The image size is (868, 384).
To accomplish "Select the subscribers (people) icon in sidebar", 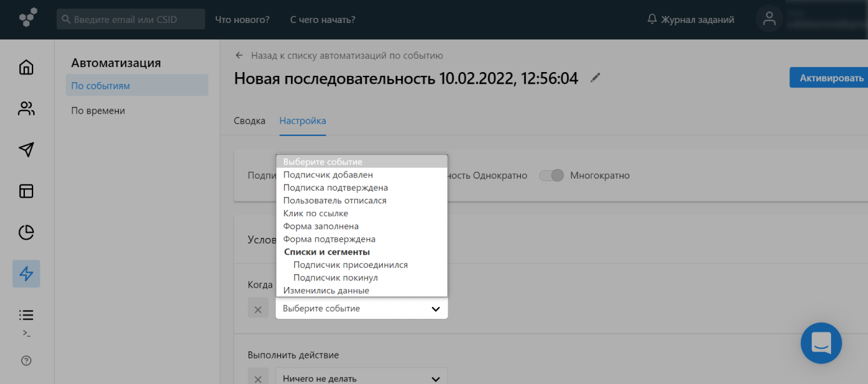I will pyautogui.click(x=26, y=108).
